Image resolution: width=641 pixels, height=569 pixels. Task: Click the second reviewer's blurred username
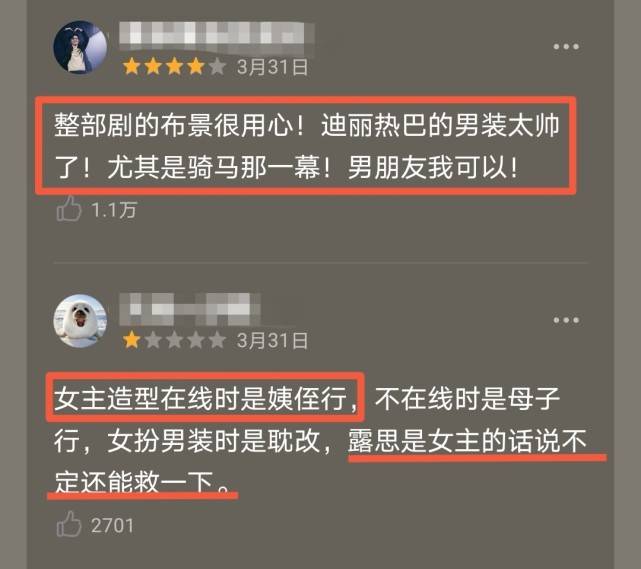coord(190,309)
